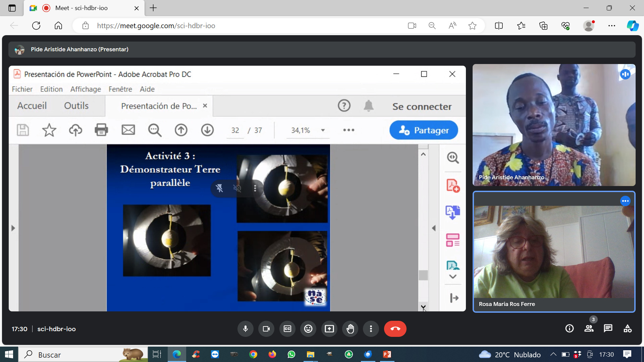Open three-dot menu on presentation overlay
Viewport: 644px width, 362px height.
(255, 188)
